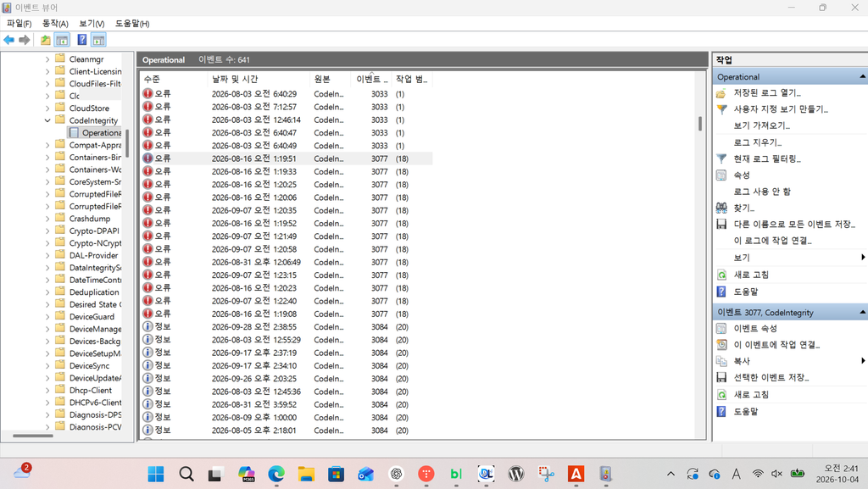Sort by the 날짜 및 시간 column header
868x489 pixels.
259,79
